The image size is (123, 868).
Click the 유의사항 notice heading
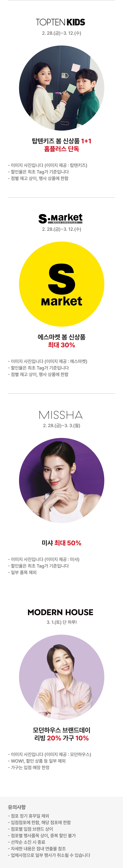pyautogui.click(x=17, y=807)
